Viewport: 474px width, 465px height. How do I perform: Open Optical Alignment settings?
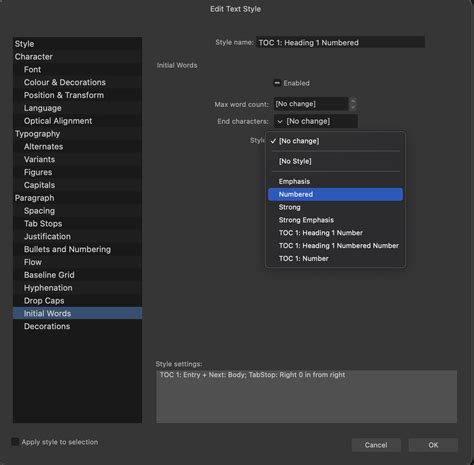coord(77,121)
